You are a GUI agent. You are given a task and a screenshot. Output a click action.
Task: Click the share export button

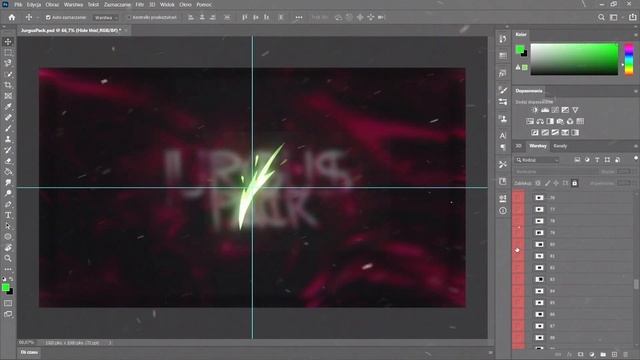[632, 17]
